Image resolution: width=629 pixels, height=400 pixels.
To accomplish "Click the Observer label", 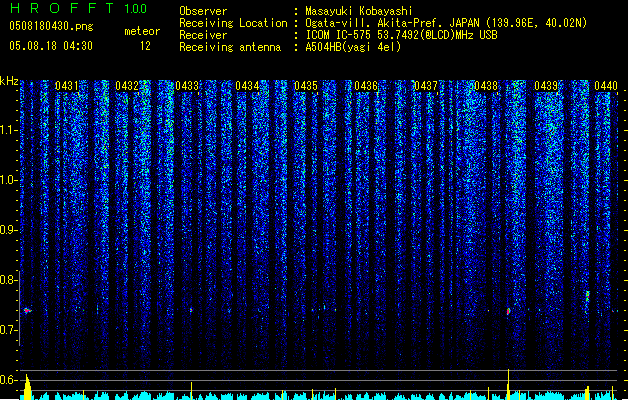I will 203,11.
